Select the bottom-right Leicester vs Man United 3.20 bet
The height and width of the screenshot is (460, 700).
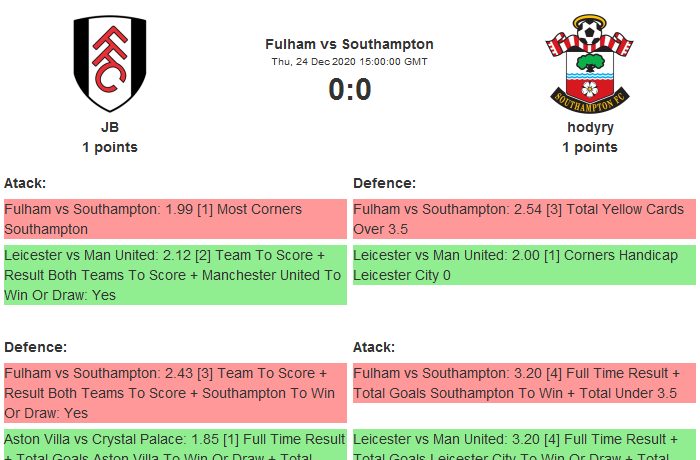point(523,445)
